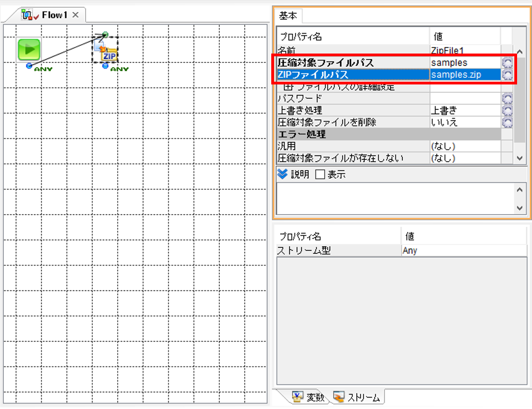Click the Start component's blue output connector
Screen dimensions: 532x409
pos(29,65)
